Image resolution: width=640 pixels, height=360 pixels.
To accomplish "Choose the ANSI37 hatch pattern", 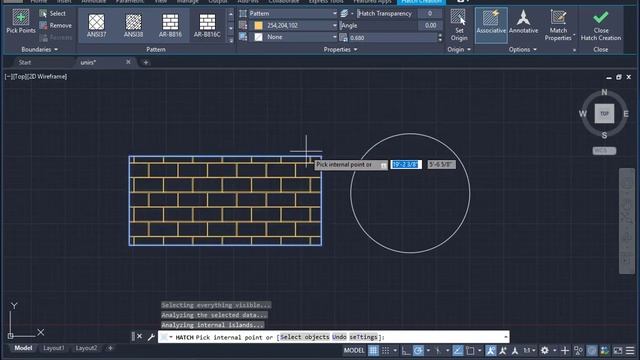I will [x=96, y=25].
